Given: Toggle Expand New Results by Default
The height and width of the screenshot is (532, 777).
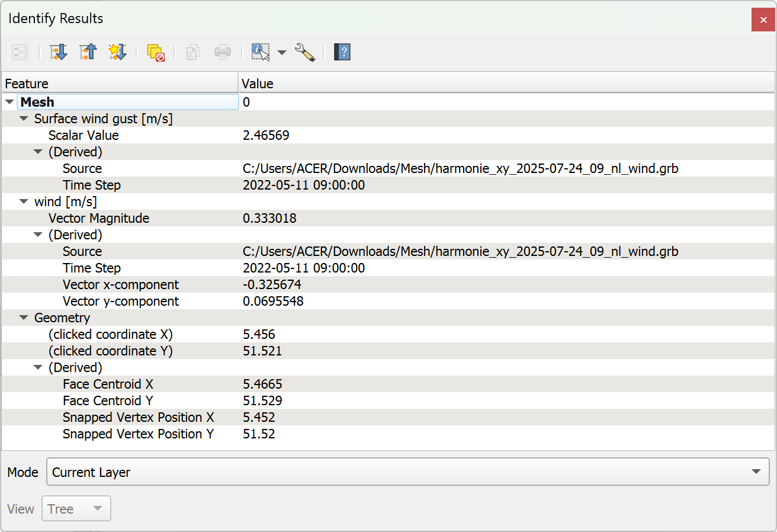Looking at the screenshot, I should (x=117, y=52).
